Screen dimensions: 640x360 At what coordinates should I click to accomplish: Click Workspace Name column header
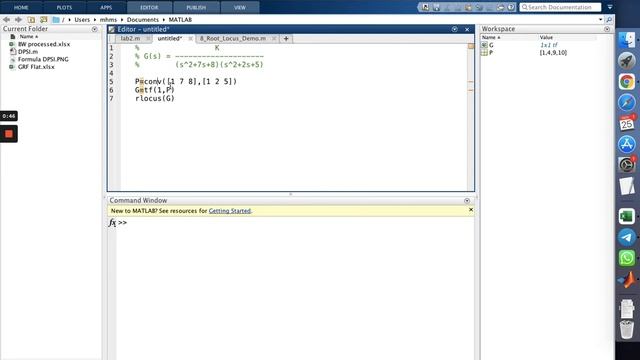(491, 38)
